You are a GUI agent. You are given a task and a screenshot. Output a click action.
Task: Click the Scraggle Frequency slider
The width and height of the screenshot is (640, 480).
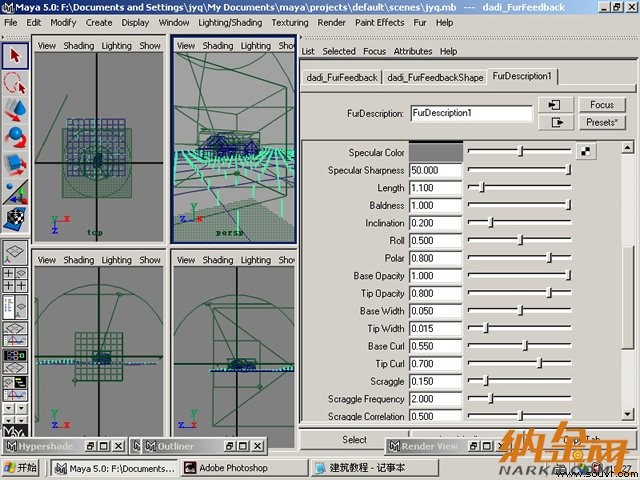519,398
